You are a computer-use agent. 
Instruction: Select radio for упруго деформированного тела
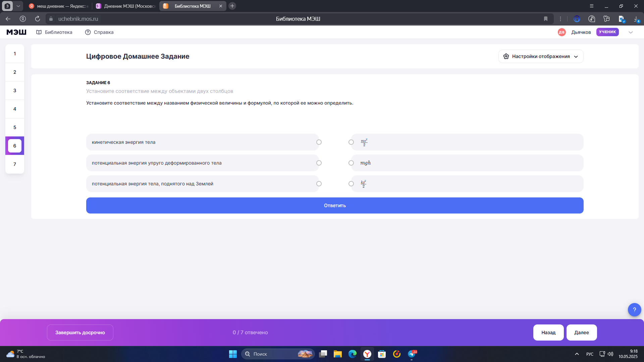point(319,163)
